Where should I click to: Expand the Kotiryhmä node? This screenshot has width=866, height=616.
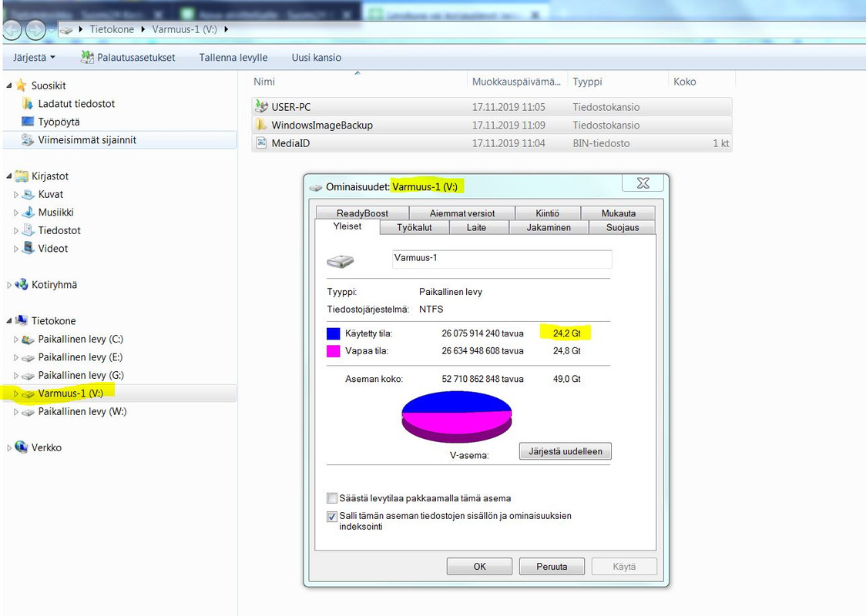tap(8, 285)
